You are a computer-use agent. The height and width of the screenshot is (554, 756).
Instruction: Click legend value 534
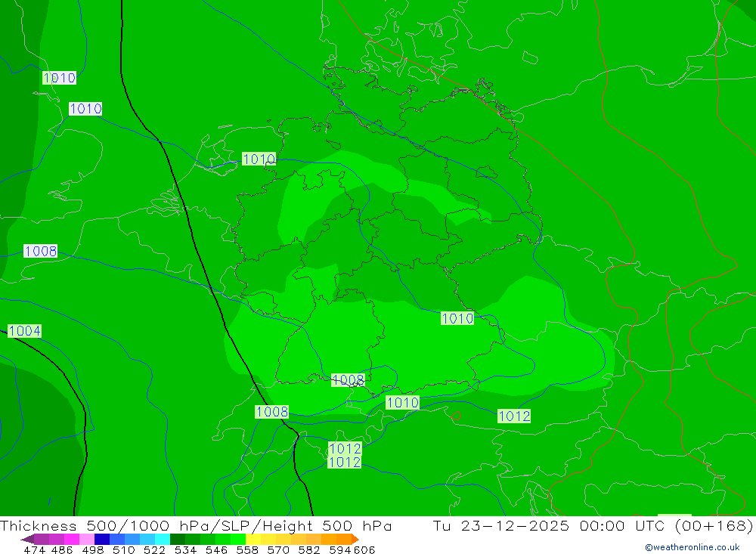(185, 549)
